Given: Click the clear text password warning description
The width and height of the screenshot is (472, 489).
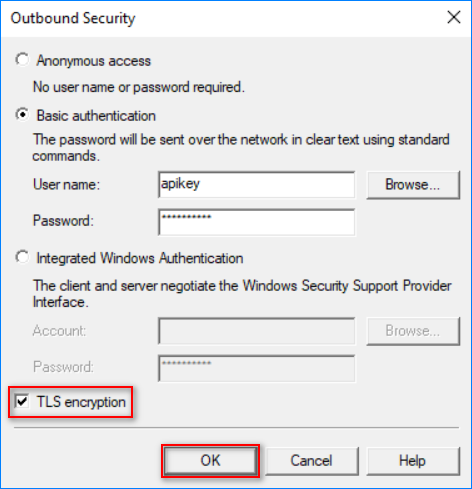Looking at the screenshot, I should coord(241,147).
